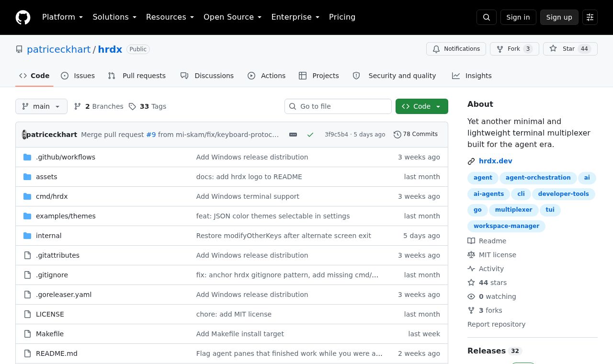This screenshot has width=613, height=364.
Task: View the 33 Tags link
Action: (x=148, y=106)
